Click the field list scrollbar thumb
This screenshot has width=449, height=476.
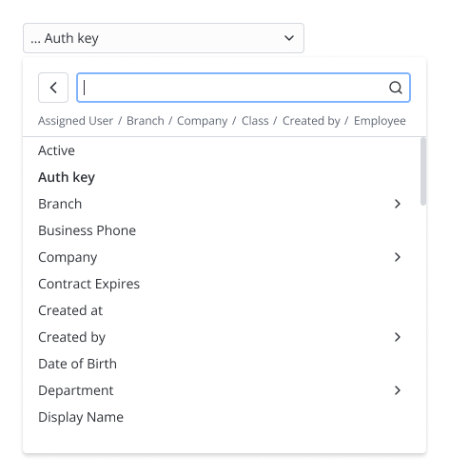coord(423,171)
